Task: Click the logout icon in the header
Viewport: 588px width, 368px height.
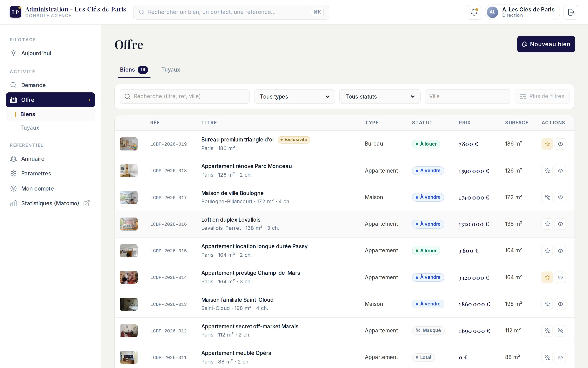Action: click(571, 12)
